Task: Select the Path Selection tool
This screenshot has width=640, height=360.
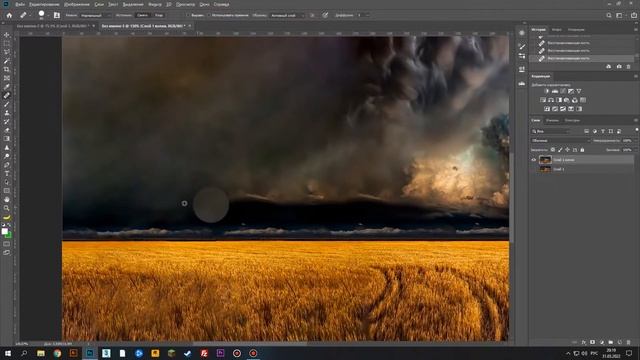Action: click(x=7, y=182)
